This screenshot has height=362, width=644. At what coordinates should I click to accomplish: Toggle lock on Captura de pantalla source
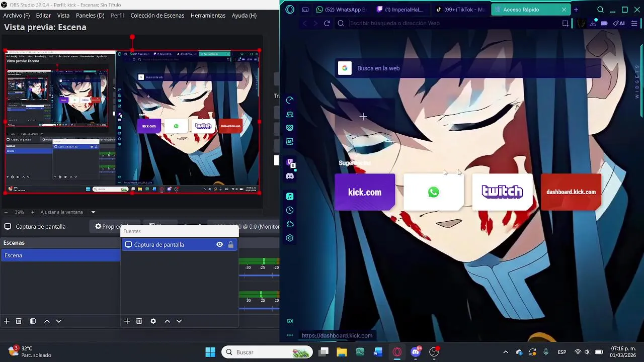point(231,245)
